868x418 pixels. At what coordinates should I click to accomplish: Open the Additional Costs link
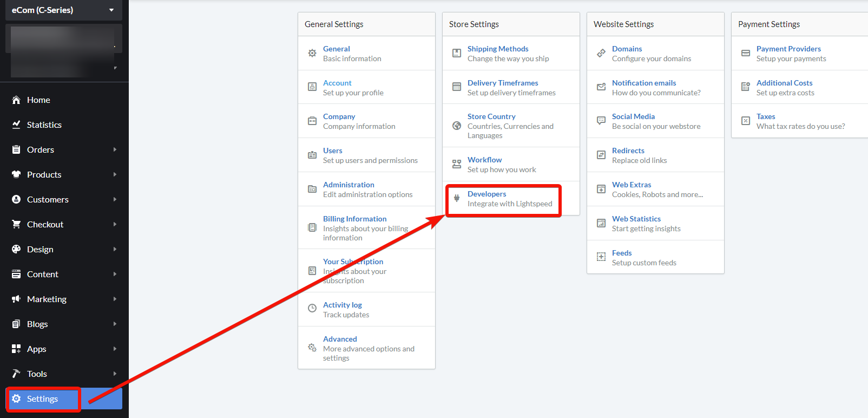784,83
